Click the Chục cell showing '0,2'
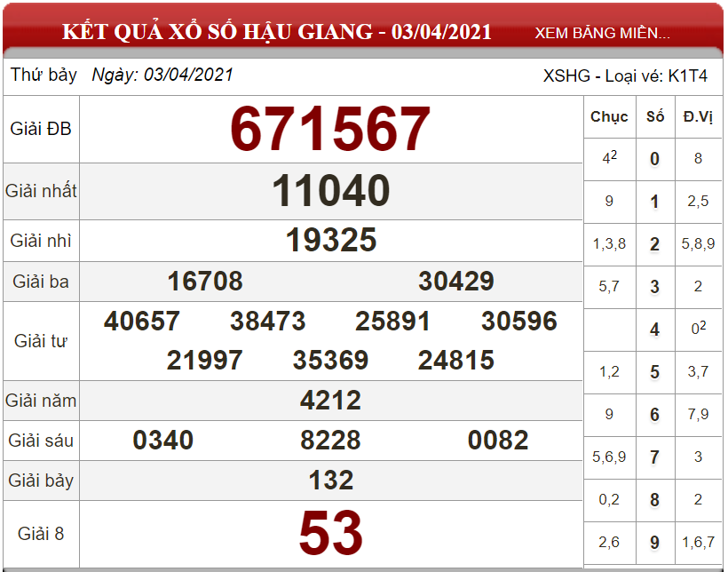Screen dimensions: 728x572 [609, 499]
